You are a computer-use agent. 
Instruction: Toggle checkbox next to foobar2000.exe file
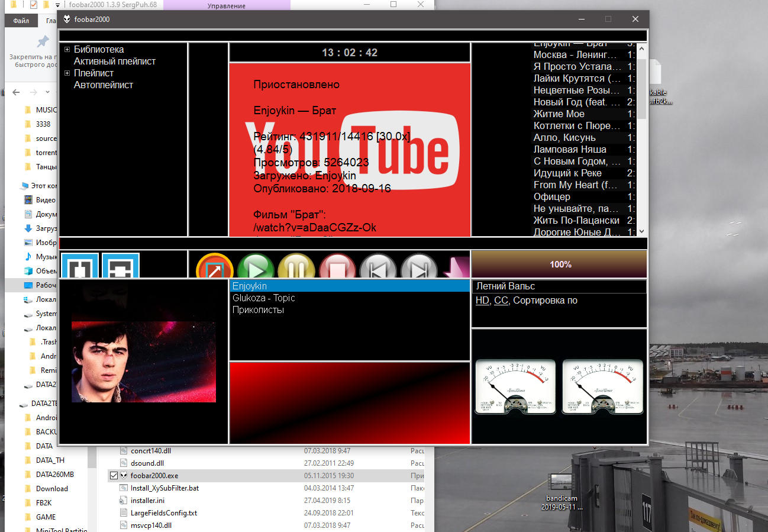(x=114, y=475)
